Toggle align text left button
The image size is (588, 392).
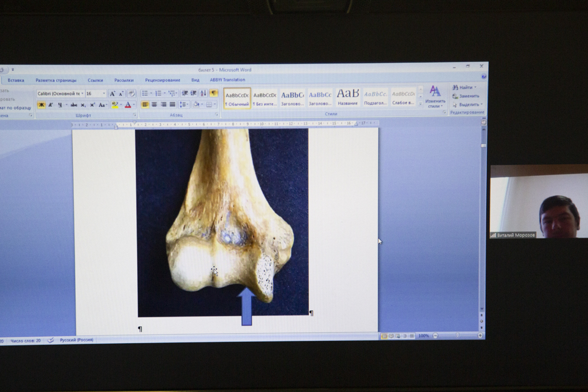coord(145,104)
